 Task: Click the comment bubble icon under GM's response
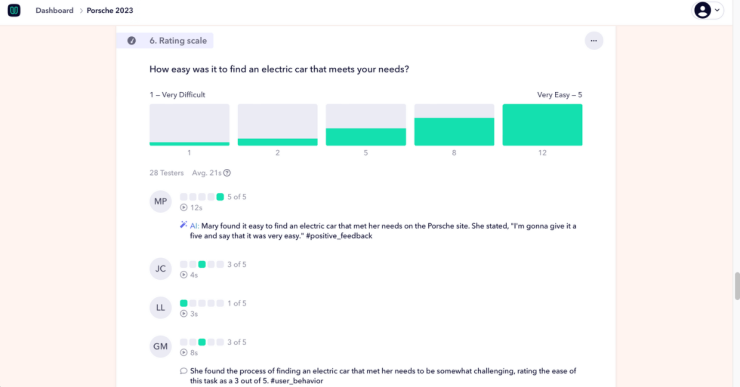point(184,371)
